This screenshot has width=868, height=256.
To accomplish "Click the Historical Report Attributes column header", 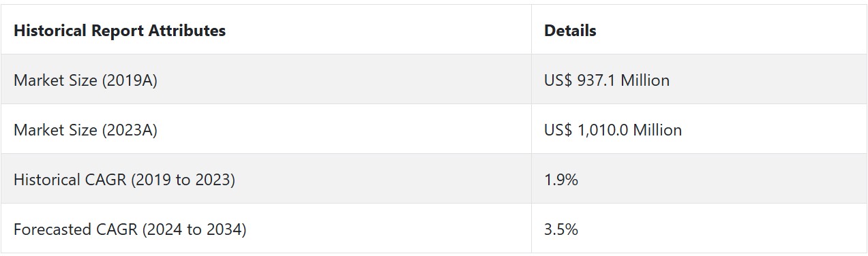I will click(x=119, y=31).
